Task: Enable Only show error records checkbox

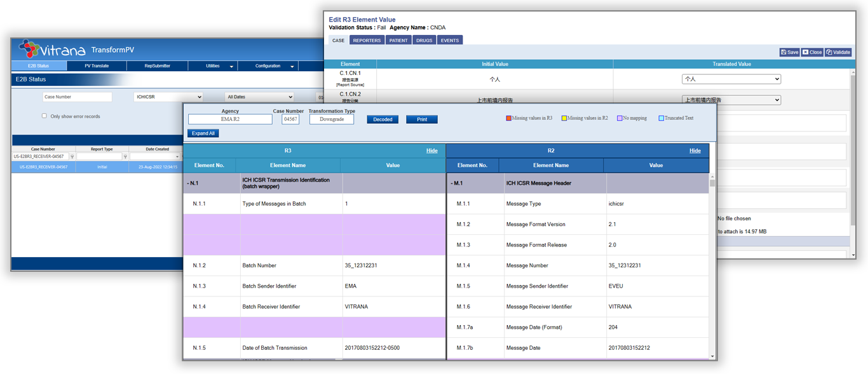Action: pyautogui.click(x=44, y=116)
